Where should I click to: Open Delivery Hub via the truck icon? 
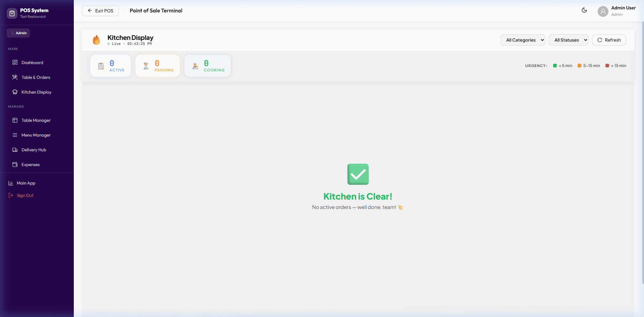click(15, 150)
